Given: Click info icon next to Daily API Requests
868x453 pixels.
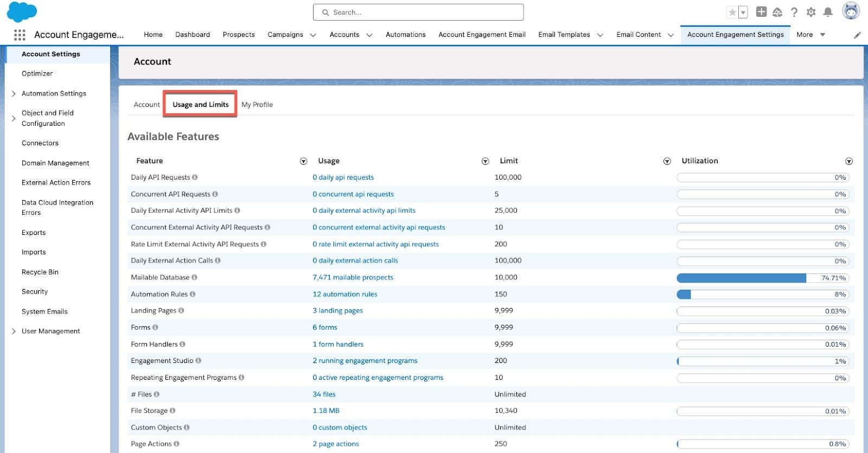Looking at the screenshot, I should (x=195, y=177).
